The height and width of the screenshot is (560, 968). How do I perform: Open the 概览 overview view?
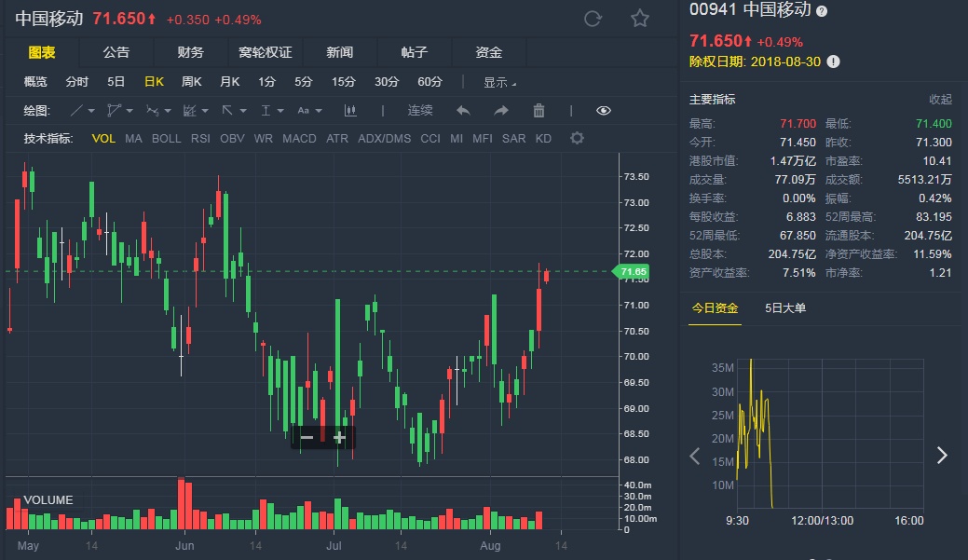click(35, 81)
